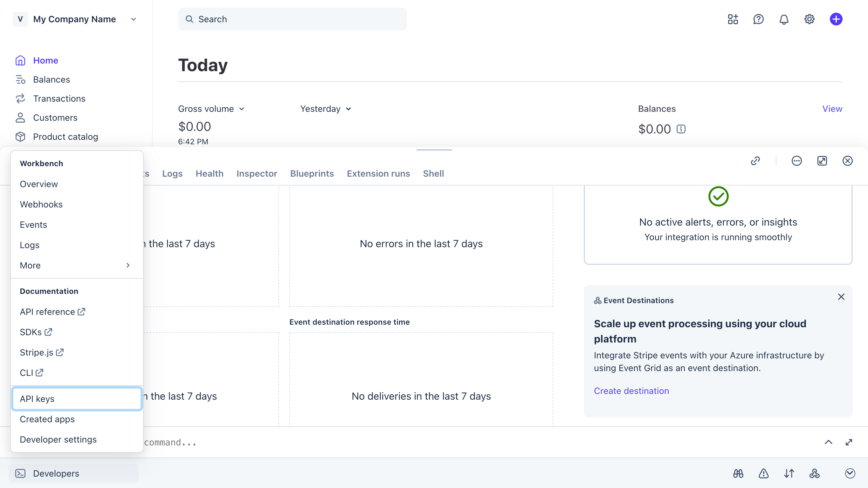Click the webhooks icon in bottom bar
The width and height of the screenshot is (868, 488).
pos(814,473)
